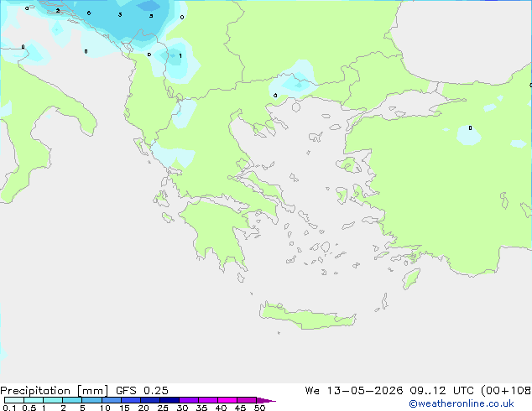The width and height of the screenshot is (532, 411).
Task: Select the 45–50 mm legend swatch
Action: click(x=247, y=400)
